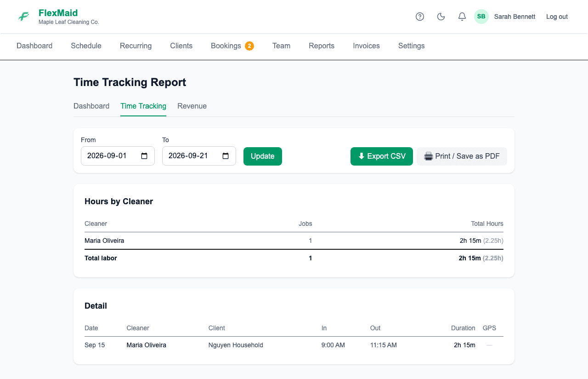Open calendar picker in From date field
588x379 pixels.
tap(144, 156)
